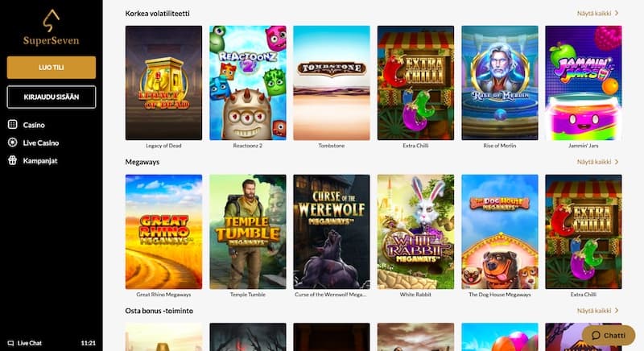
Task: Launch Jammin' Jars game tile
Action: (583, 83)
